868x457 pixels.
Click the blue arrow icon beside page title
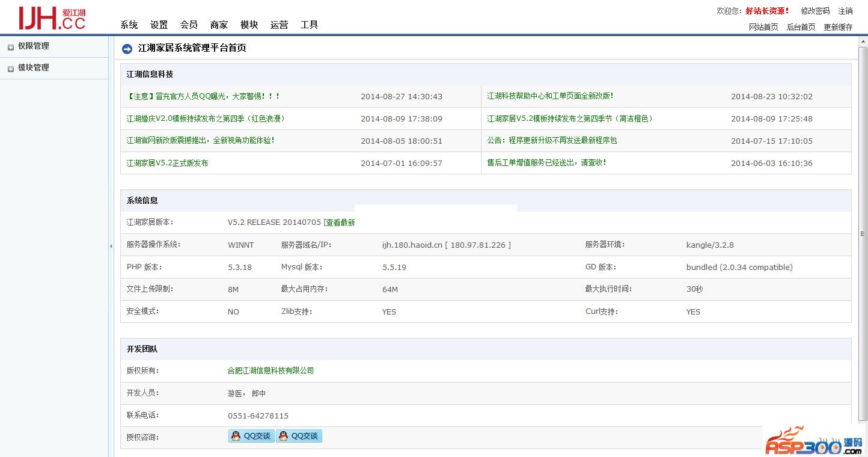(127, 49)
